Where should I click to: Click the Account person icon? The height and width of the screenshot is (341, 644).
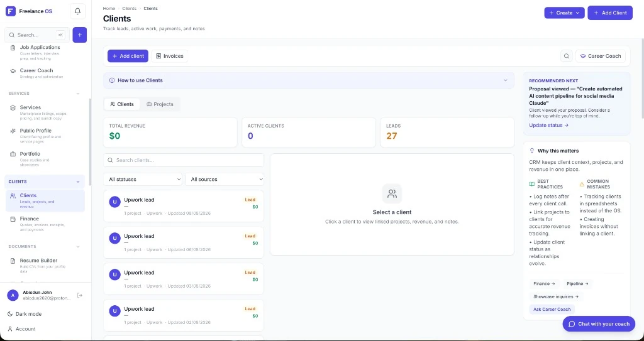[x=10, y=329]
